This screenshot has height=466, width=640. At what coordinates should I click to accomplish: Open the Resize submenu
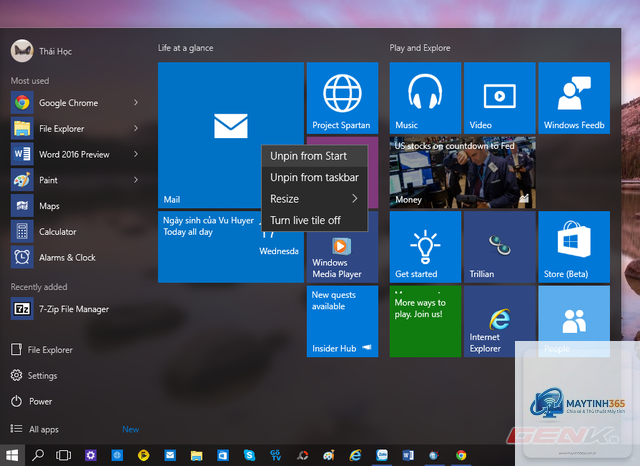tap(314, 199)
